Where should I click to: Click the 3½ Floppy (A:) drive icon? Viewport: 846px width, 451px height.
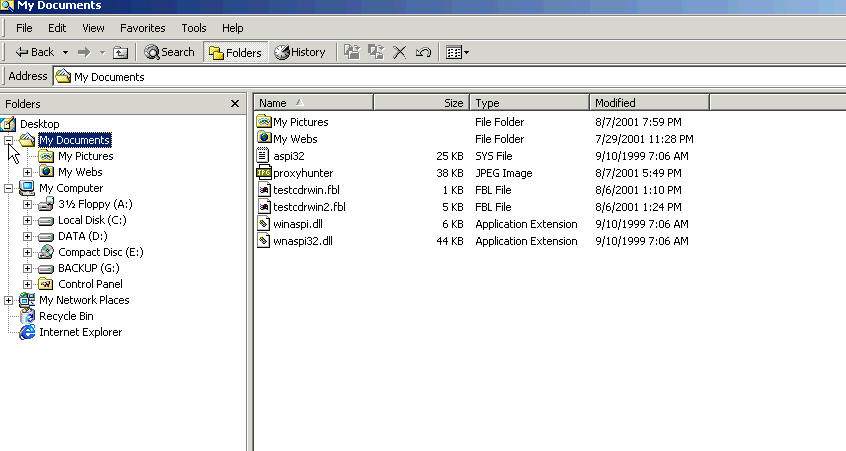pos(46,204)
